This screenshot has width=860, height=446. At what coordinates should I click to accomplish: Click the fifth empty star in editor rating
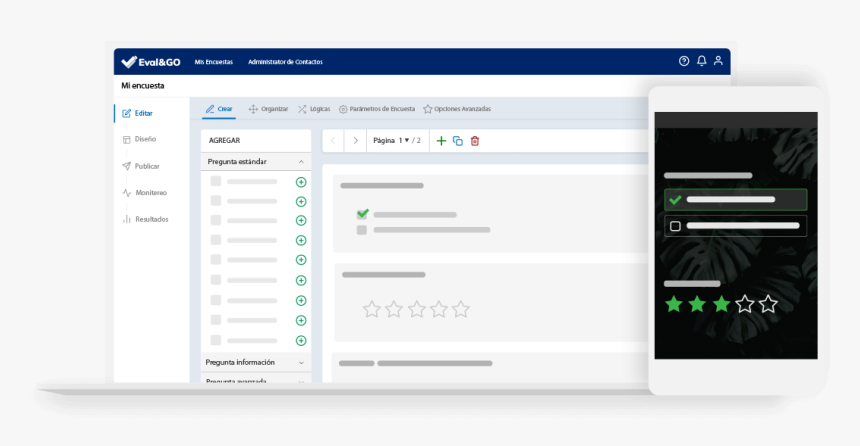pyautogui.click(x=461, y=309)
